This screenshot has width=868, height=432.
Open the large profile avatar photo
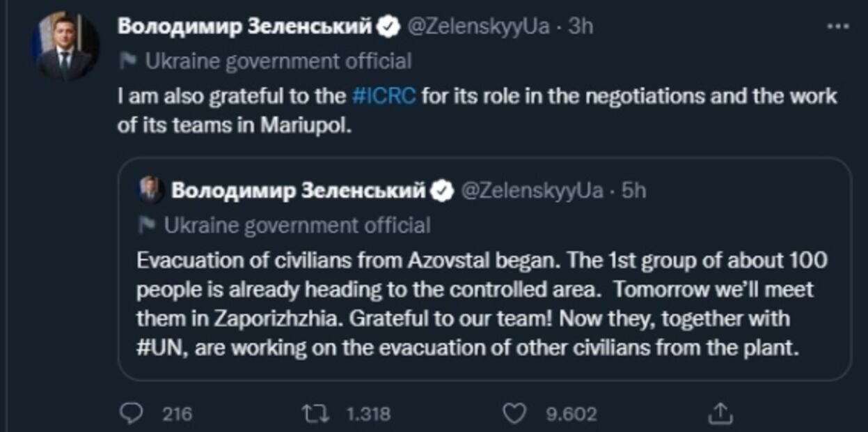(64, 47)
